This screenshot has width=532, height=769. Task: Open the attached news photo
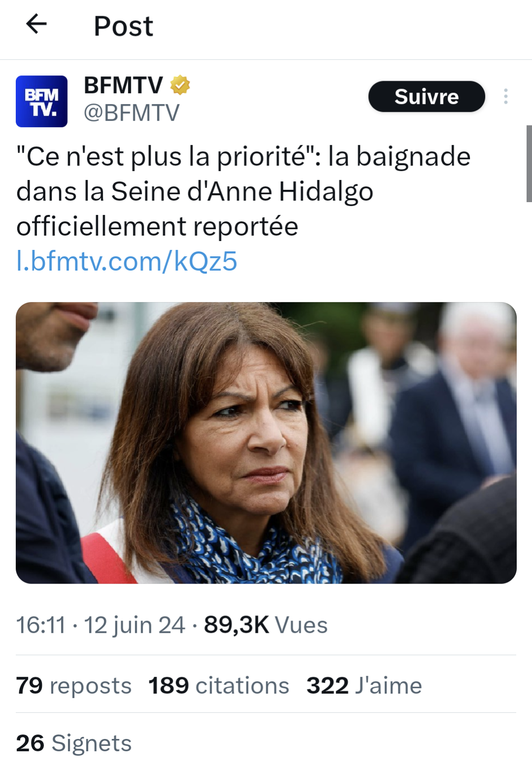[266, 443]
